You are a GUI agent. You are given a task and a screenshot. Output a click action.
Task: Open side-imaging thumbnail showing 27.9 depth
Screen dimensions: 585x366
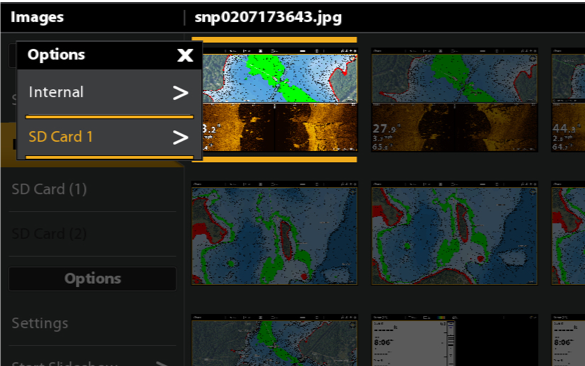click(454, 100)
